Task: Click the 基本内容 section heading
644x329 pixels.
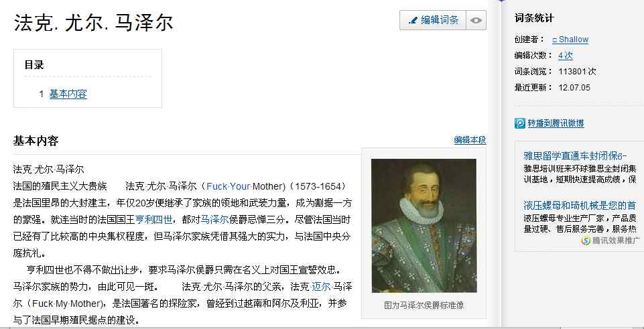Action: coord(36,141)
